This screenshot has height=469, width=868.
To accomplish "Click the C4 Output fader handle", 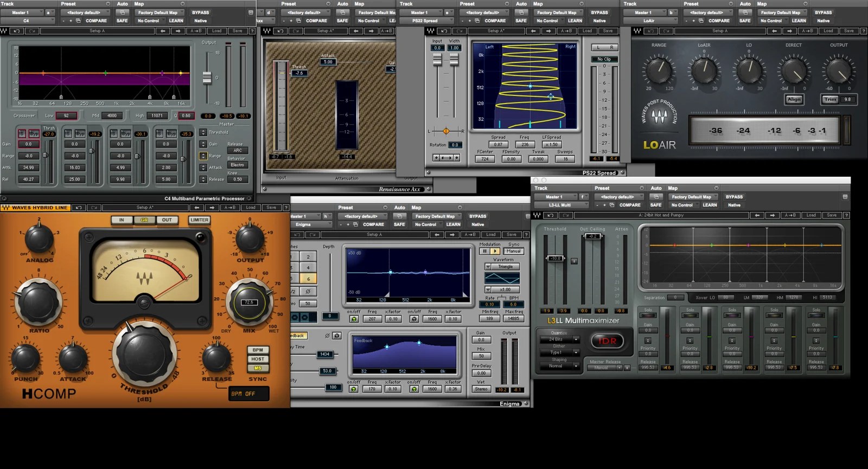I will pyautogui.click(x=207, y=78).
